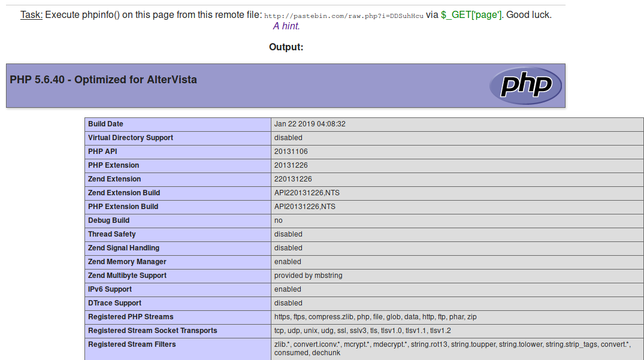Click the filters list starting 'zlib.*, convert.iconv.*'

pos(453,349)
